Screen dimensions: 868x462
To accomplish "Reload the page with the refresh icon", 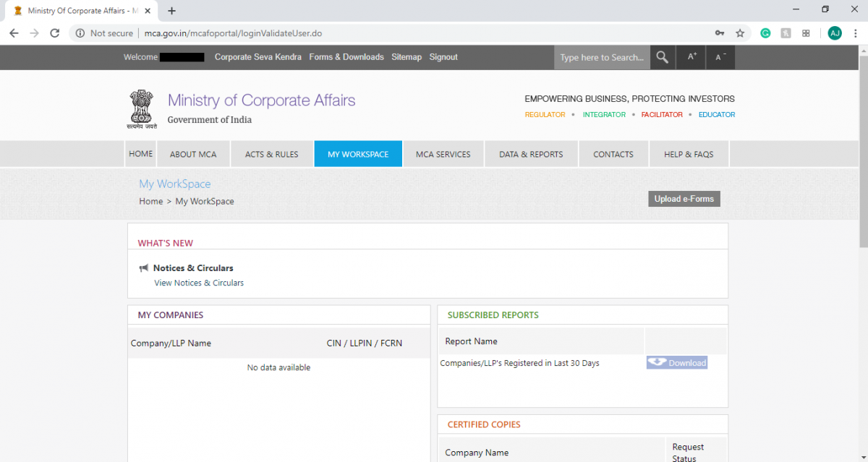I will (55, 33).
